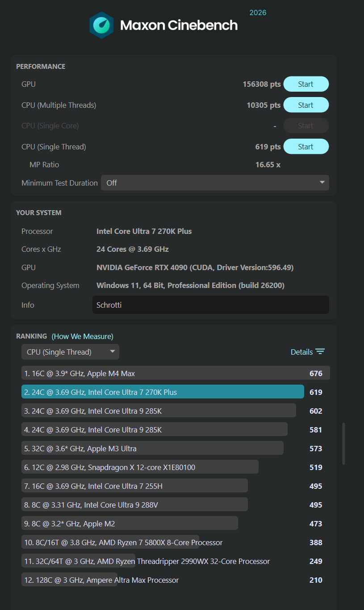
Task: Select the Snapdragon X 12-core X1E80100 row
Action: [140, 467]
